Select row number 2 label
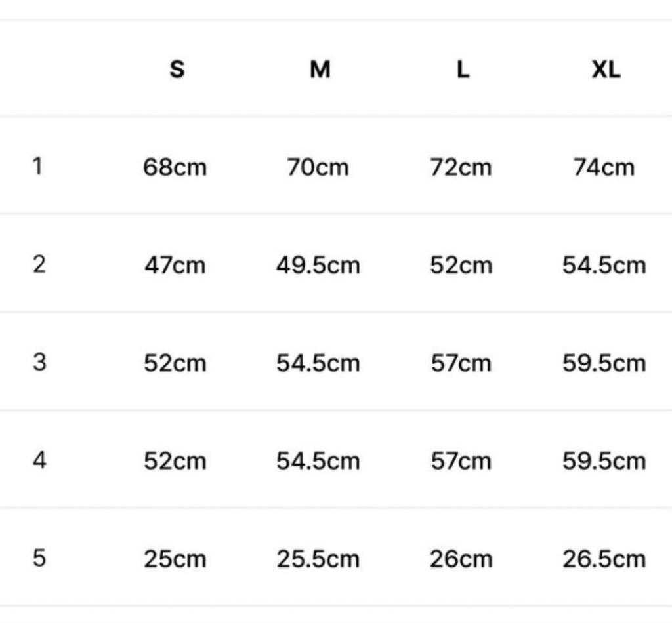672x623 pixels. point(39,264)
